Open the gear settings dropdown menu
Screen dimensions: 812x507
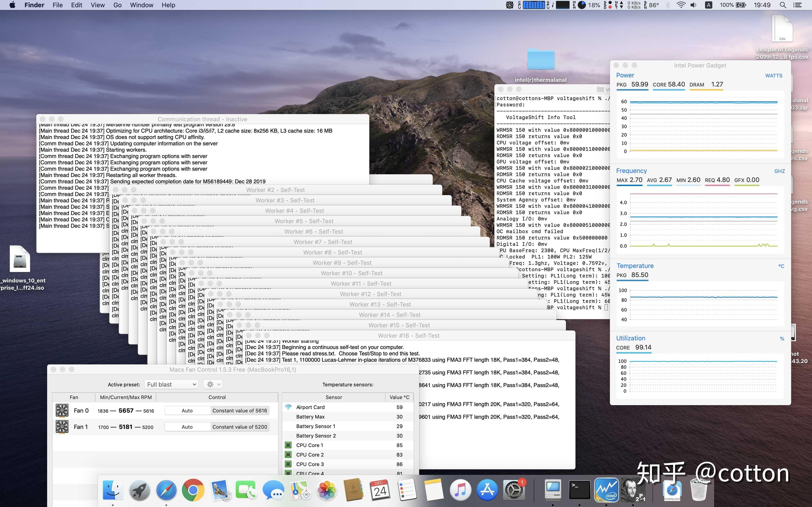click(x=213, y=385)
